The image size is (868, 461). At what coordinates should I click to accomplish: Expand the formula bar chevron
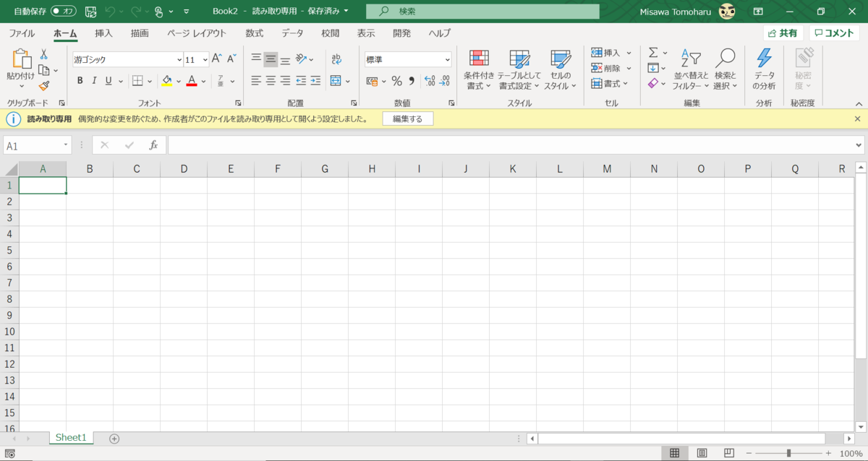858,145
